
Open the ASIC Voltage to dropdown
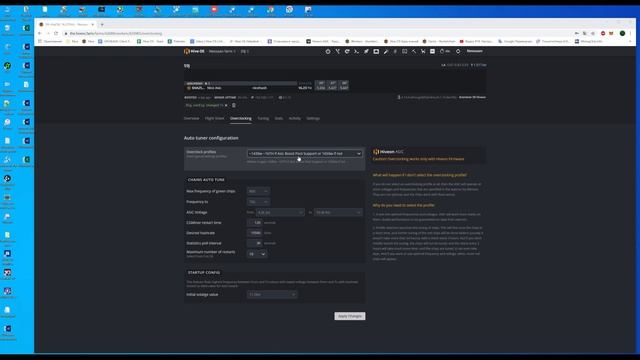pos(338,212)
